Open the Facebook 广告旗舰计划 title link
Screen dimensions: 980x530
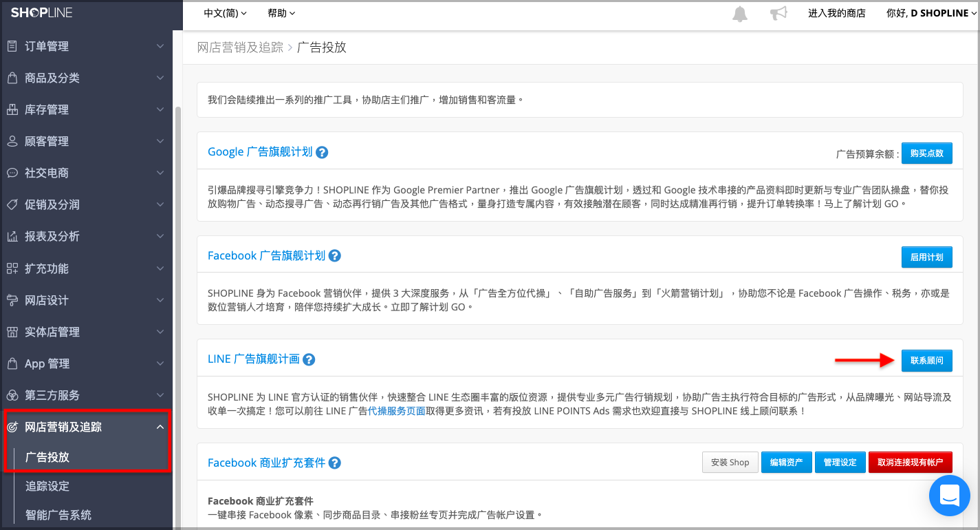tap(266, 256)
